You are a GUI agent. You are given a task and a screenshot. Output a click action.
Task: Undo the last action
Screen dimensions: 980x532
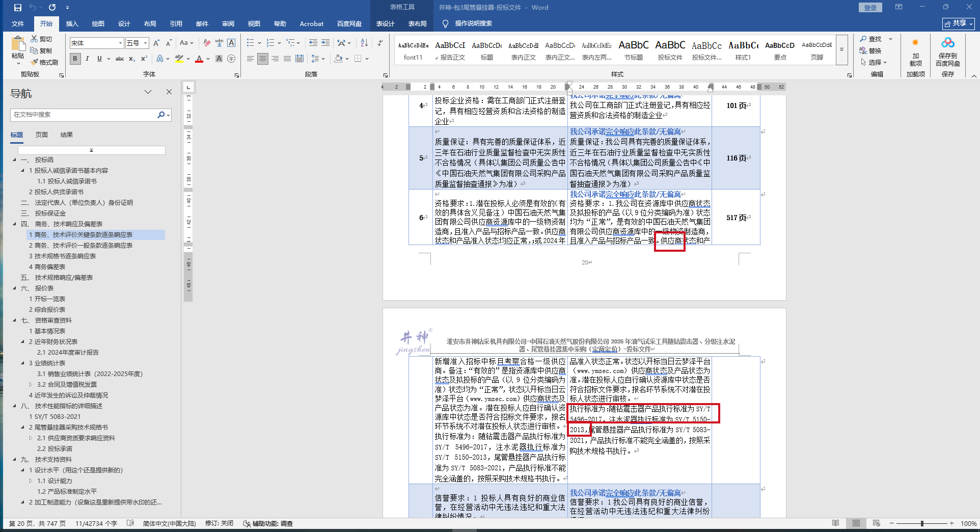pyautogui.click(x=33, y=8)
